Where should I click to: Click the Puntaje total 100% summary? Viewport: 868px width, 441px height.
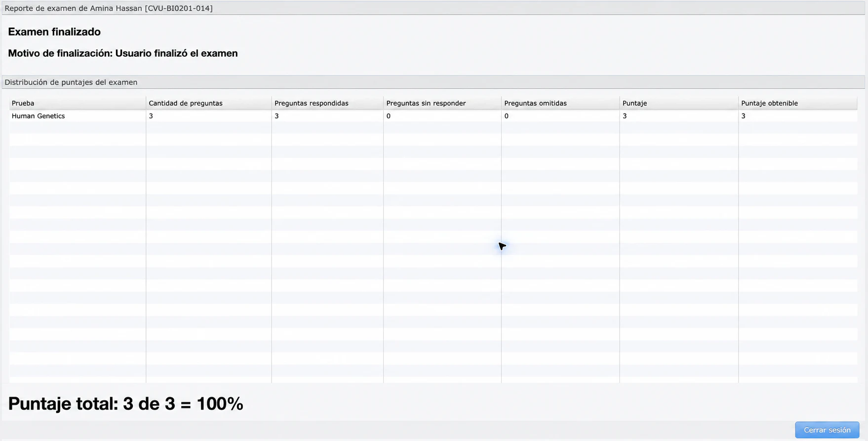tap(126, 404)
